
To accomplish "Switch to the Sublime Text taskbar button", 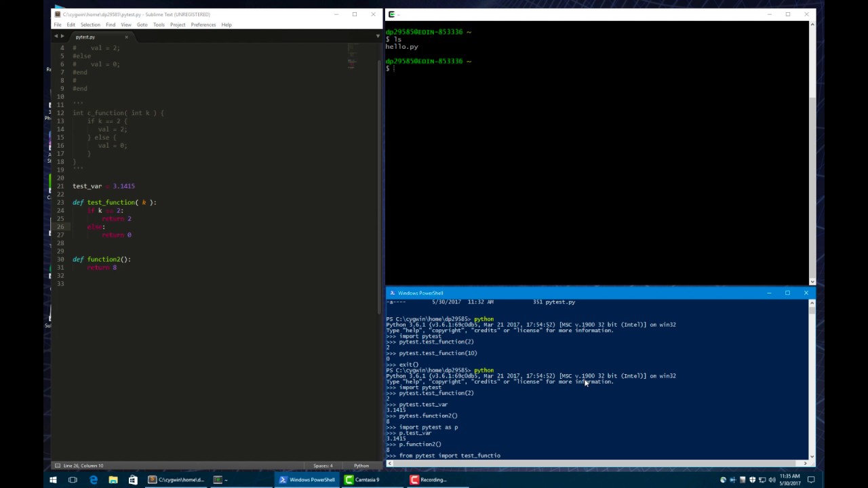I will coord(176,480).
